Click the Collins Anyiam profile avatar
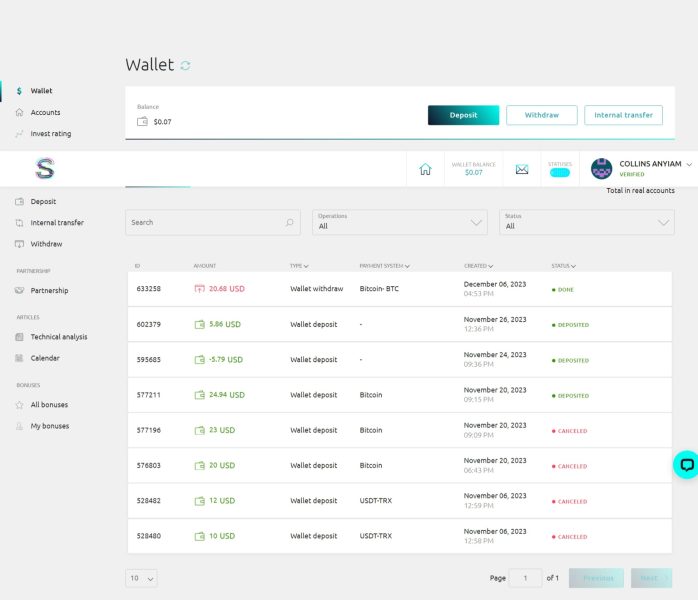This screenshot has height=600, width=698. [x=601, y=169]
